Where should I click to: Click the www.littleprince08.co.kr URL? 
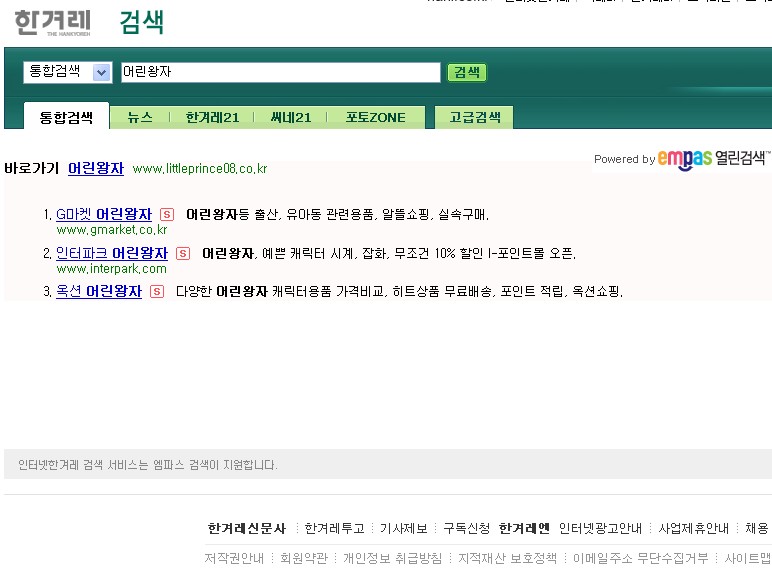pos(200,169)
